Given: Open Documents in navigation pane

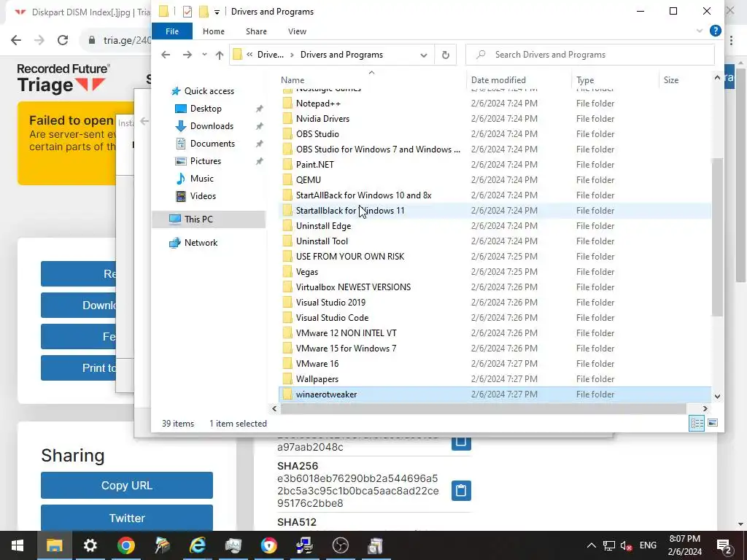Looking at the screenshot, I should click(212, 144).
